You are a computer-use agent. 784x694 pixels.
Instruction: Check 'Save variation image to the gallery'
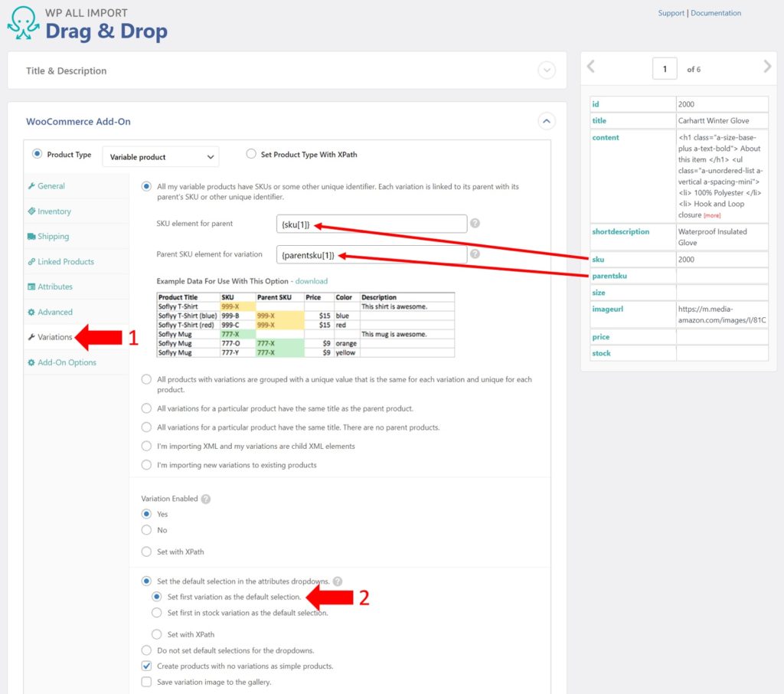pyautogui.click(x=146, y=682)
